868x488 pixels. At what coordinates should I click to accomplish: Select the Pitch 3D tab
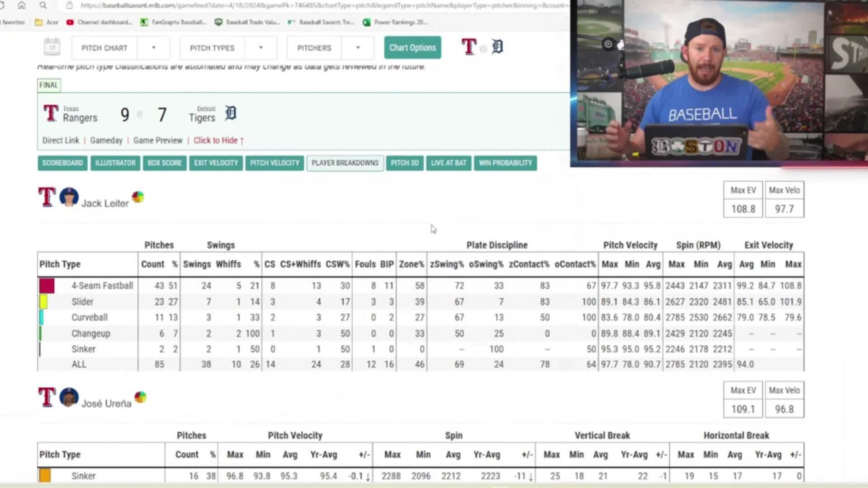click(x=404, y=163)
